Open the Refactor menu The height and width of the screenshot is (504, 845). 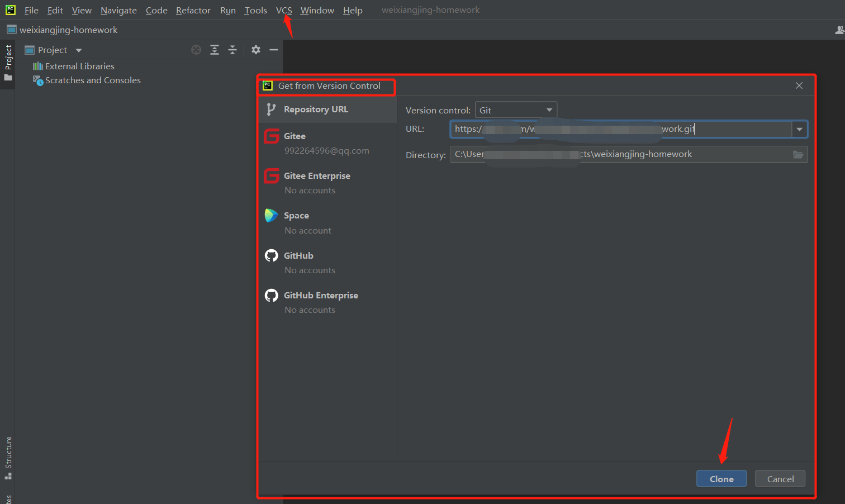coord(193,10)
